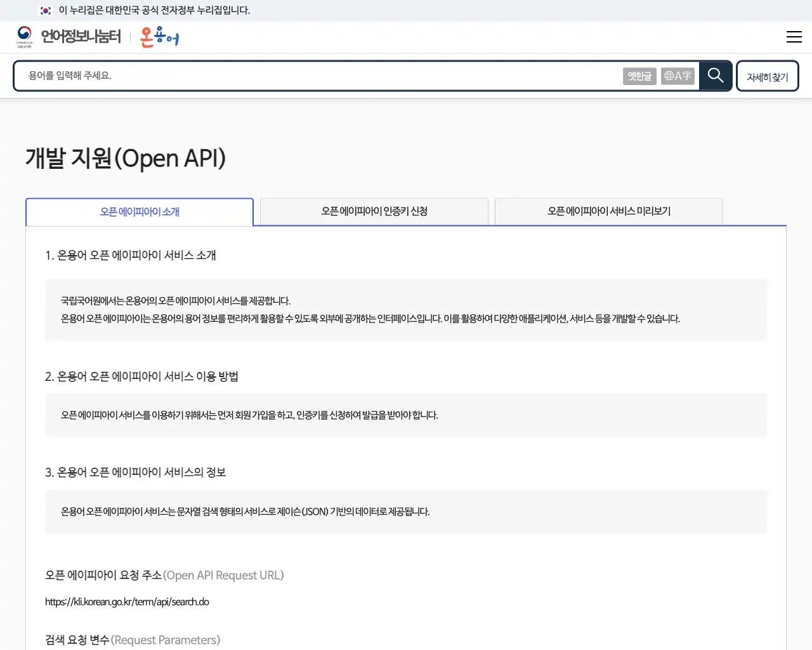This screenshot has height=650, width=812.
Task: Click the government notice banner text
Action: [152, 11]
